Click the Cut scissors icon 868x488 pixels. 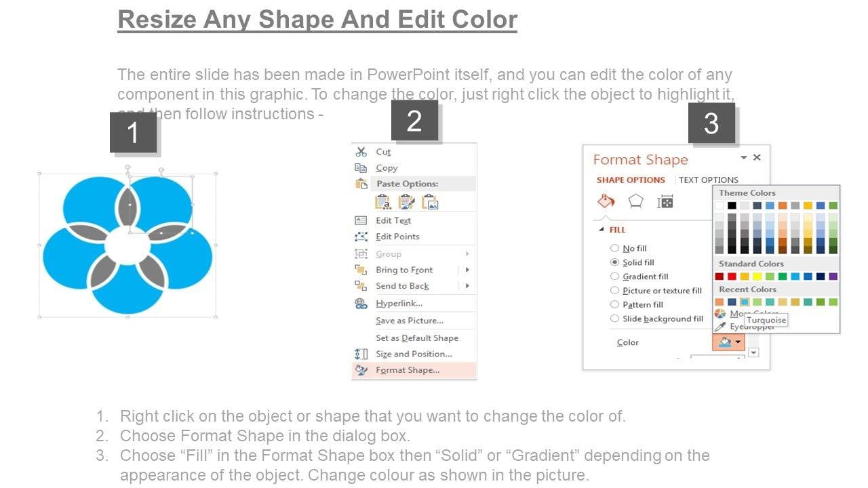[361, 152]
